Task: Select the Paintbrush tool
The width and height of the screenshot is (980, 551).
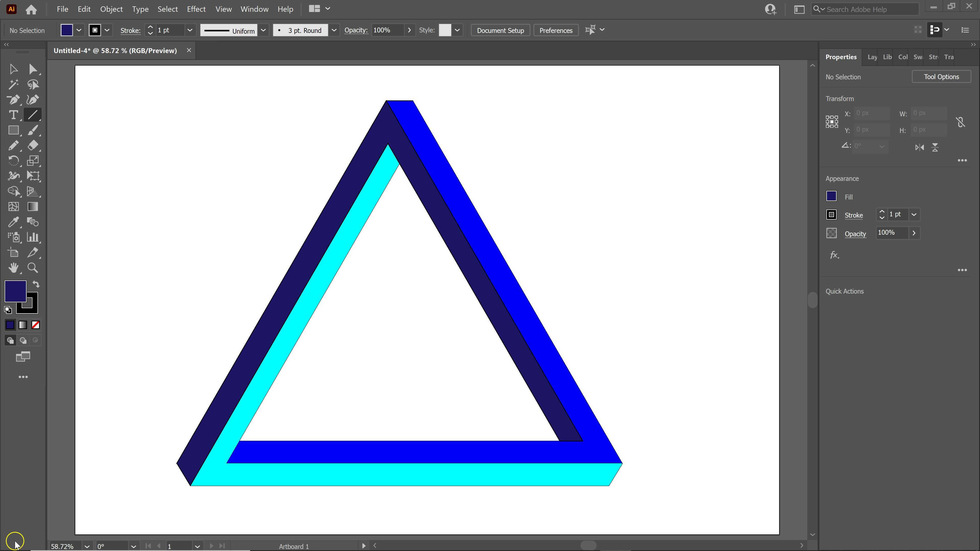Action: tap(33, 130)
